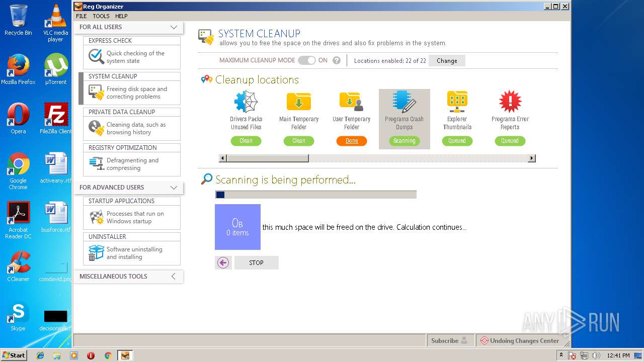Open Recycle Bin on the desktop
Screen dimensions: 644x362
coord(18,20)
